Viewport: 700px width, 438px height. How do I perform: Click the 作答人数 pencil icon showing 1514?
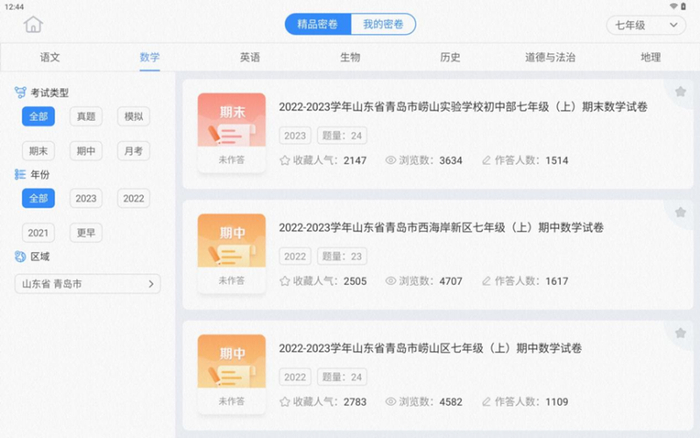(x=487, y=160)
